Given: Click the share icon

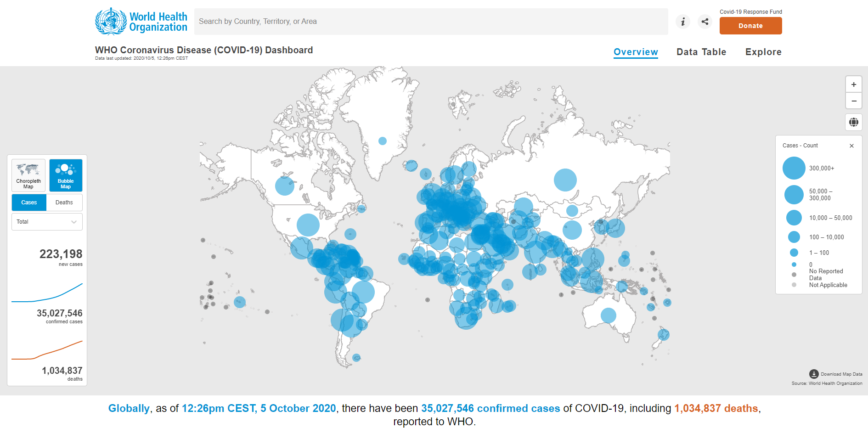Looking at the screenshot, I should tap(705, 22).
